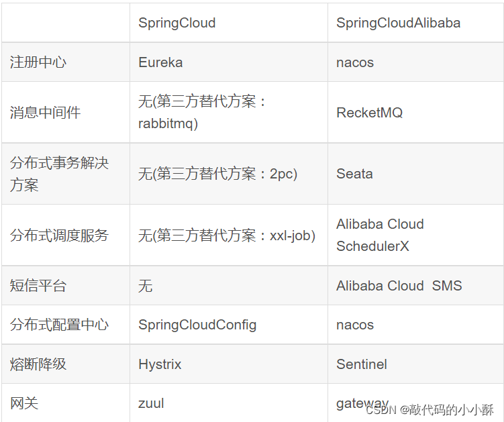Click the Seata cell

click(354, 174)
